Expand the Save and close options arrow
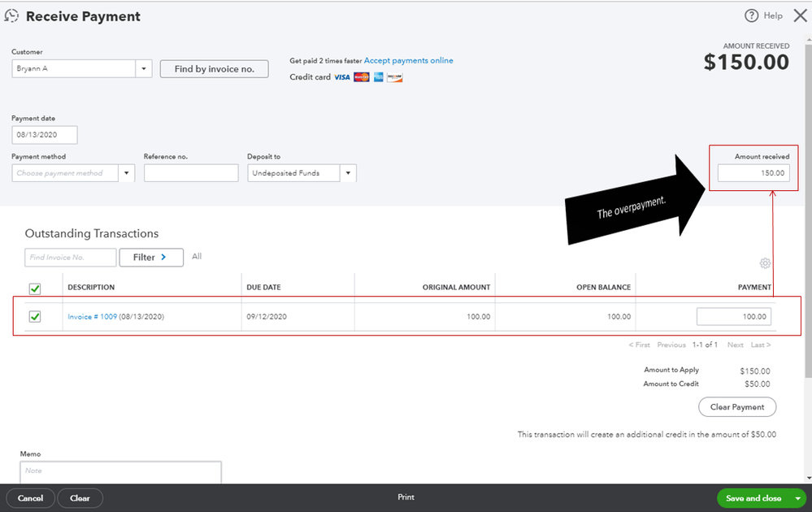Image resolution: width=812 pixels, height=512 pixels. [798, 498]
